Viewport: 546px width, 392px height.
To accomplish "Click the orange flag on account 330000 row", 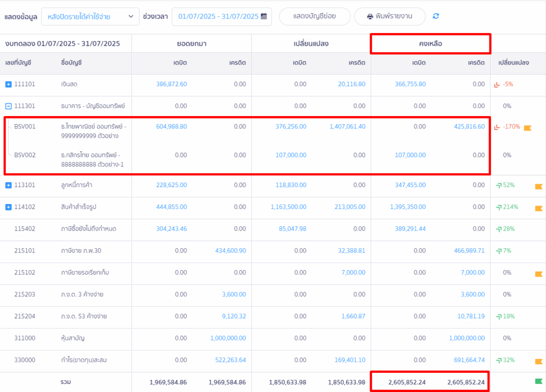I will [539, 361].
